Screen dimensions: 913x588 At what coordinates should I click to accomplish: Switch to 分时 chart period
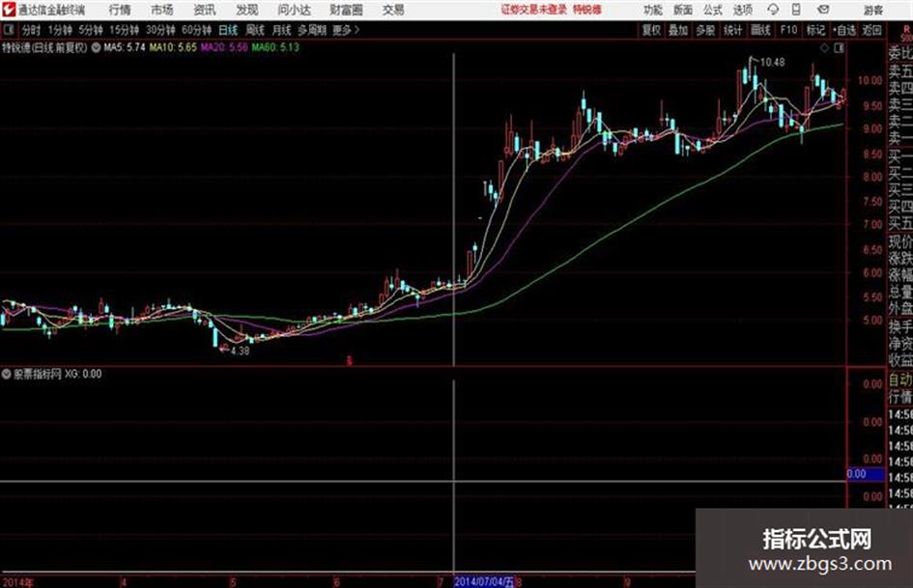pyautogui.click(x=31, y=30)
